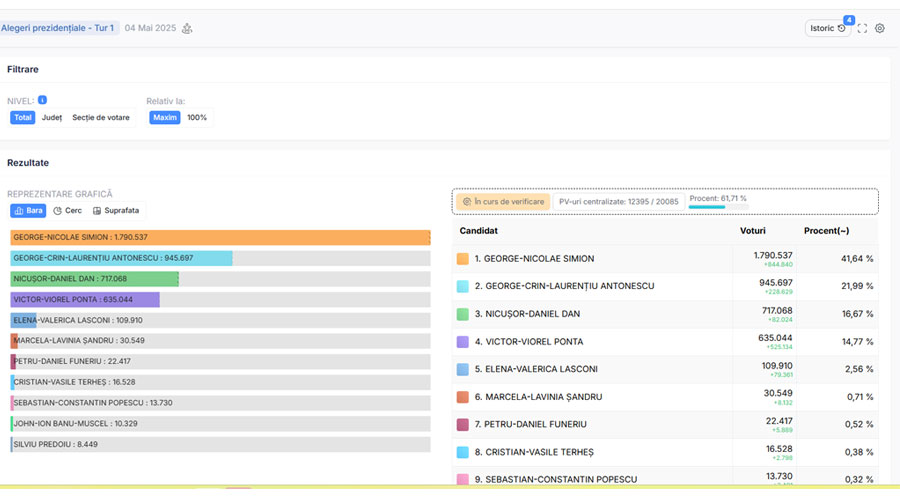
Task: Select the Total level filter
Action: click(23, 117)
